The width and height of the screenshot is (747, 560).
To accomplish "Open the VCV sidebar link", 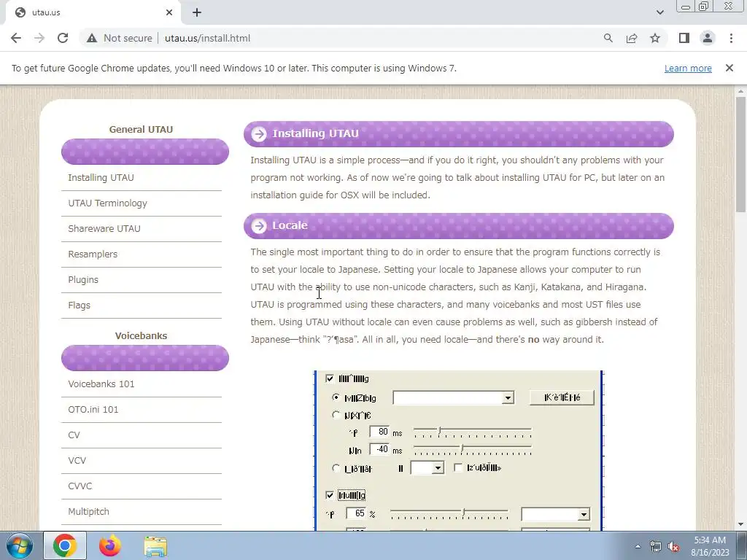I will (x=77, y=461).
